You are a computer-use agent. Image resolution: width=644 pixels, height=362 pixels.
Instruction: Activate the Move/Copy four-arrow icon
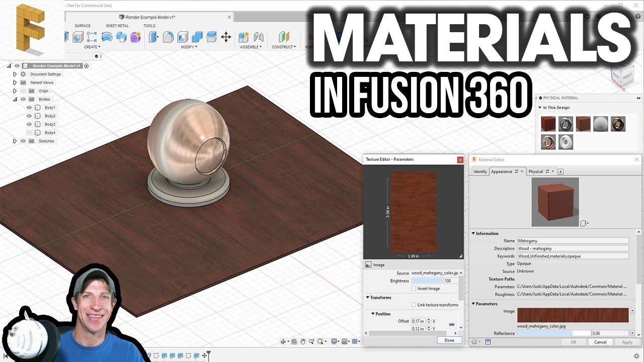pyautogui.click(x=226, y=37)
